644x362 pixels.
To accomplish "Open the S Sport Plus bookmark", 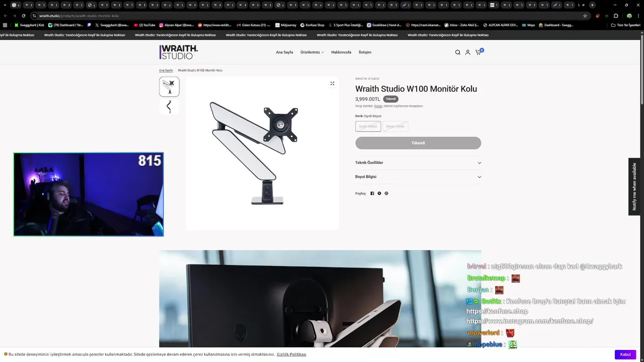I will click(x=345, y=25).
